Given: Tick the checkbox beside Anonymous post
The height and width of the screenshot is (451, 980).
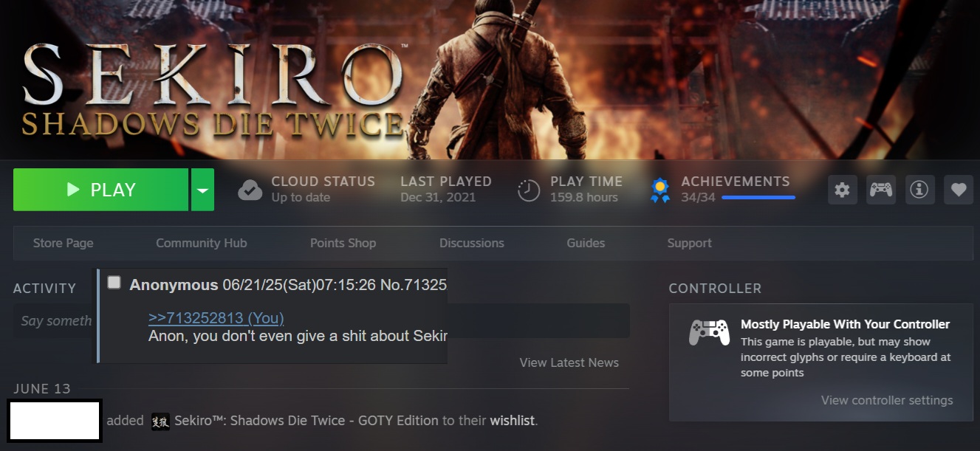Looking at the screenshot, I should (114, 282).
